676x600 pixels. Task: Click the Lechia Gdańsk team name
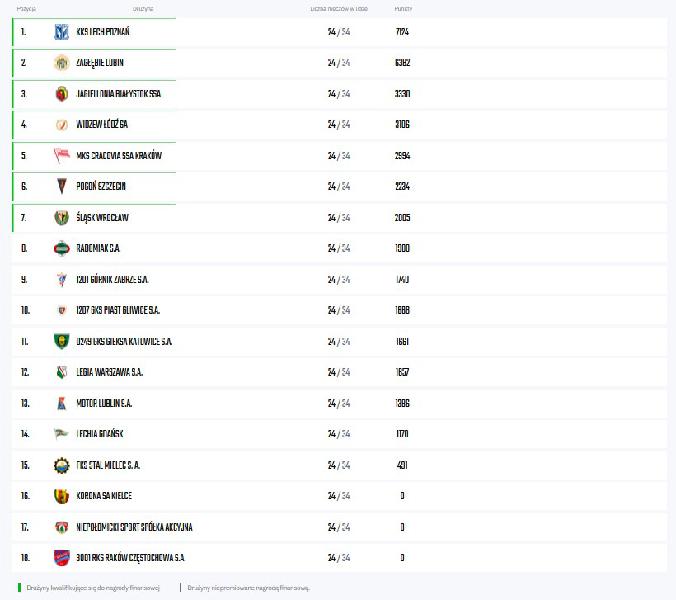point(100,434)
